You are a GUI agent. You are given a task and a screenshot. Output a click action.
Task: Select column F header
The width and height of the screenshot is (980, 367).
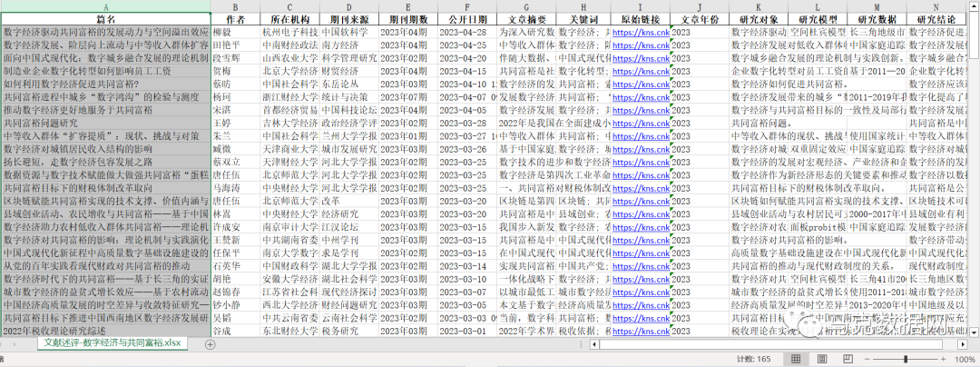pyautogui.click(x=467, y=5)
